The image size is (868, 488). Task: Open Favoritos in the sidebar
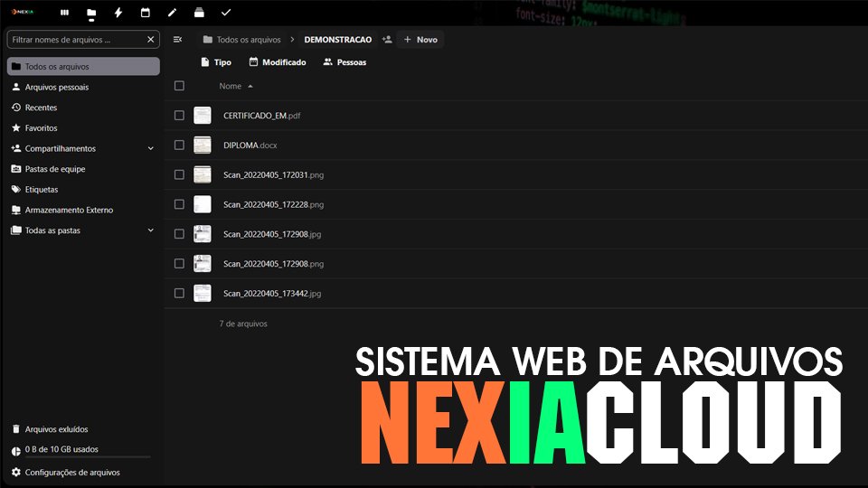pyautogui.click(x=41, y=128)
